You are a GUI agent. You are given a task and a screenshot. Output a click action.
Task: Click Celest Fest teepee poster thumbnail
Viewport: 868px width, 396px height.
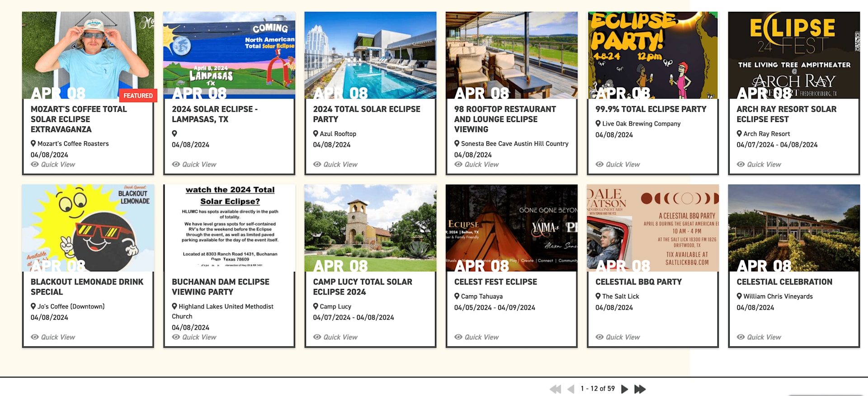click(512, 228)
